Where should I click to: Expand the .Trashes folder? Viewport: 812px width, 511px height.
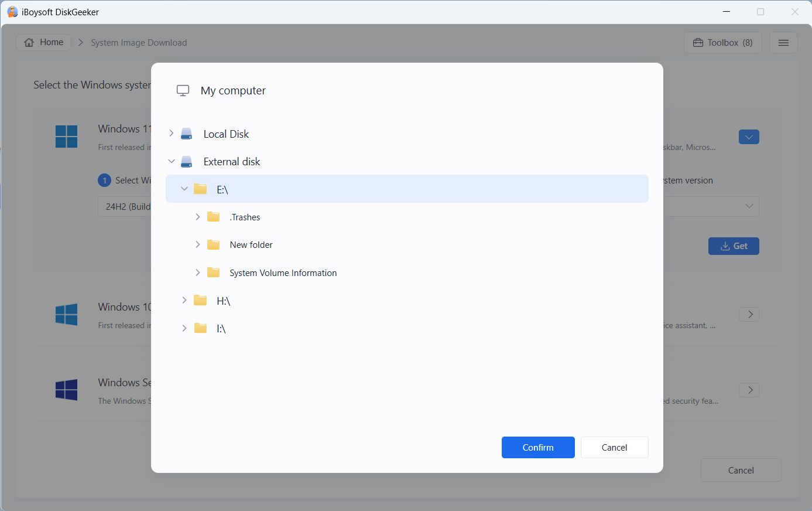[197, 217]
